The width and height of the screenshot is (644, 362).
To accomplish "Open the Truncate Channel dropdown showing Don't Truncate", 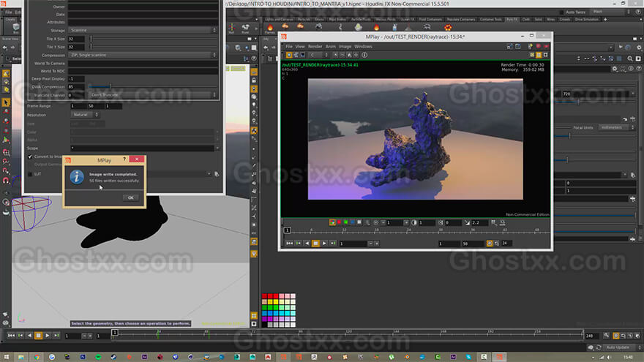I will coord(152,95).
